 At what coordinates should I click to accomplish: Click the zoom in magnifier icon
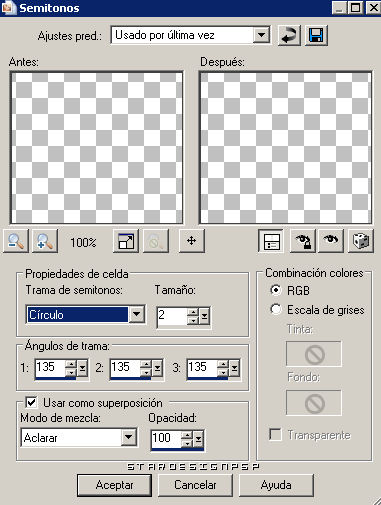click(x=45, y=241)
